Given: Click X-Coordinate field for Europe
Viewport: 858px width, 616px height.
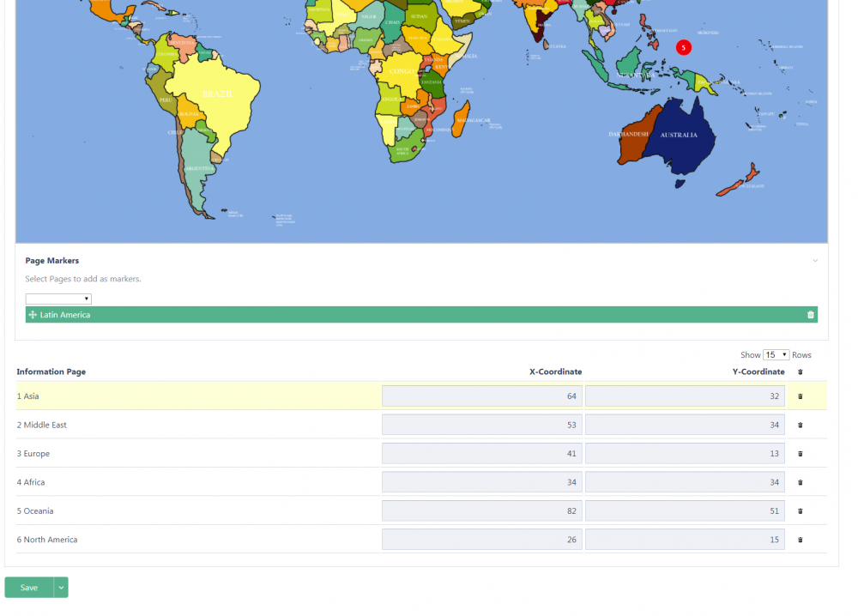Looking at the screenshot, I should tap(482, 454).
